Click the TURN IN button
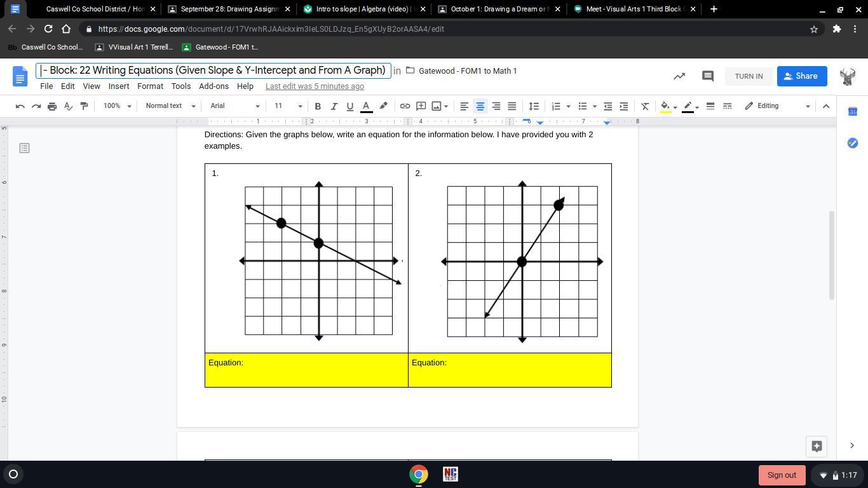Screen dimensions: 868x488 (x=749, y=76)
